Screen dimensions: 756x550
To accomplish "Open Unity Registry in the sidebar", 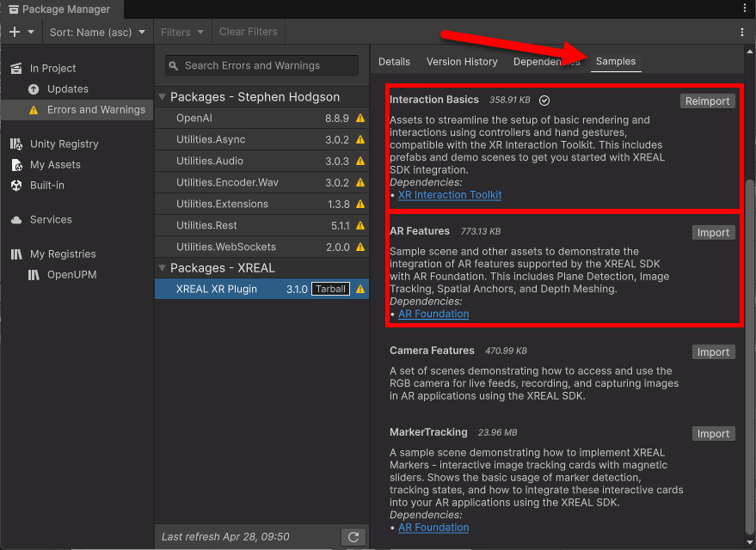I will (x=65, y=144).
